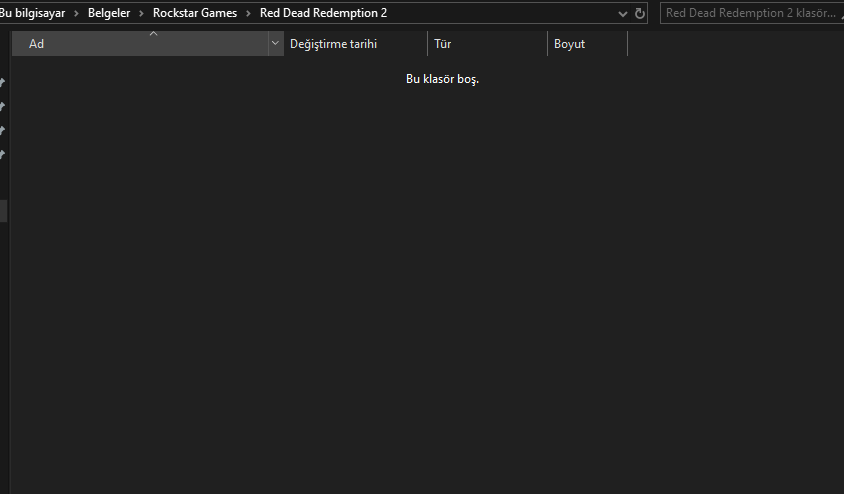The width and height of the screenshot is (844, 494).
Task: Go to Rockstar Games breadcrumb folder
Action: (x=195, y=13)
